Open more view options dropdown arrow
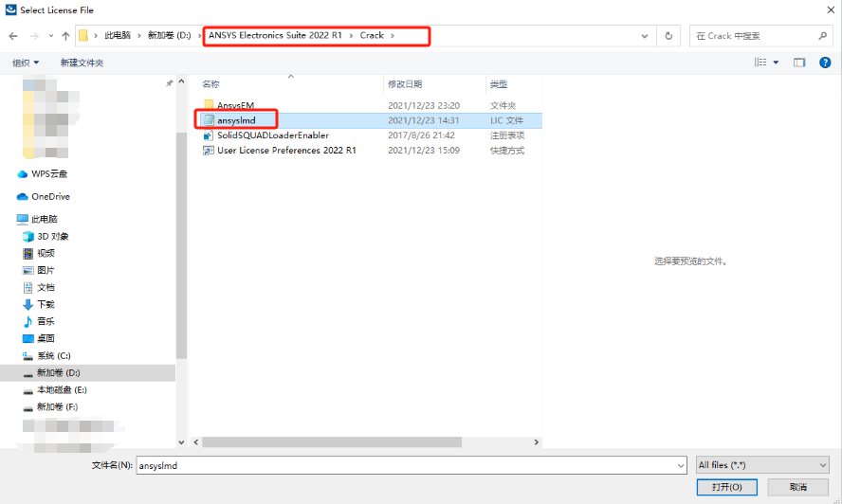The image size is (842, 504). point(776,63)
